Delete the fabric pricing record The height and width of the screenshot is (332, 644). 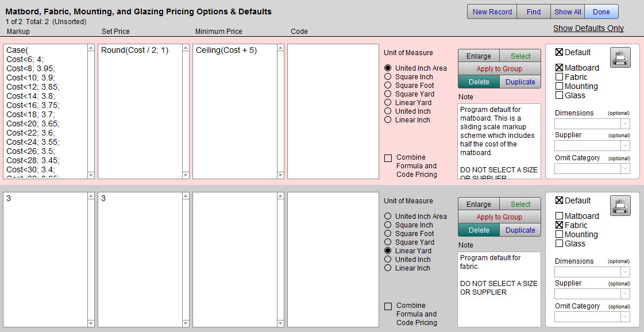(479, 230)
